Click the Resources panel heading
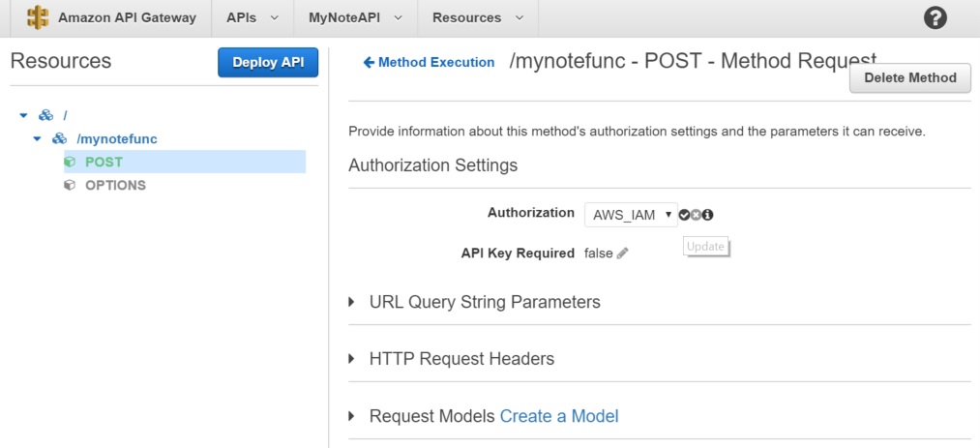The image size is (980, 448). (x=61, y=61)
